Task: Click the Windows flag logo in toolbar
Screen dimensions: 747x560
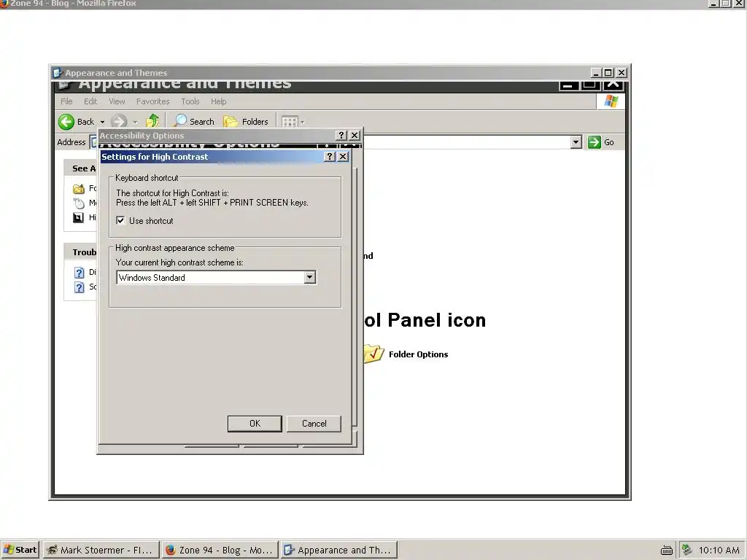Action: [611, 101]
